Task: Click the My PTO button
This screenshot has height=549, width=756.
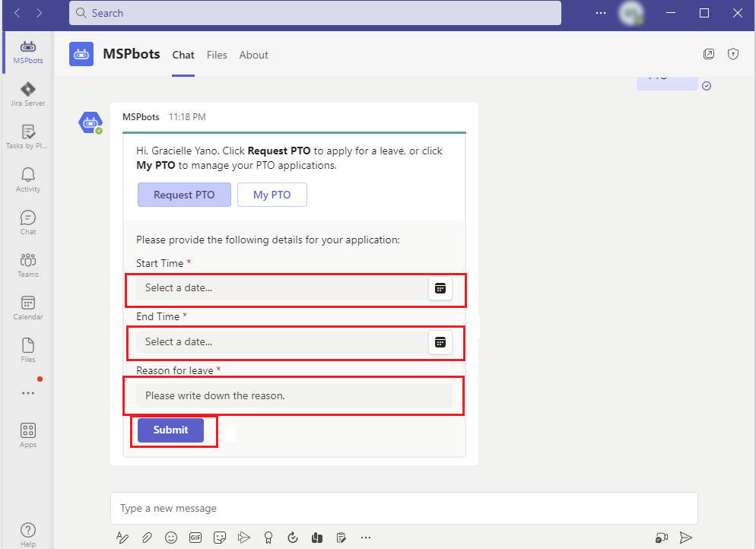Action: tap(272, 195)
